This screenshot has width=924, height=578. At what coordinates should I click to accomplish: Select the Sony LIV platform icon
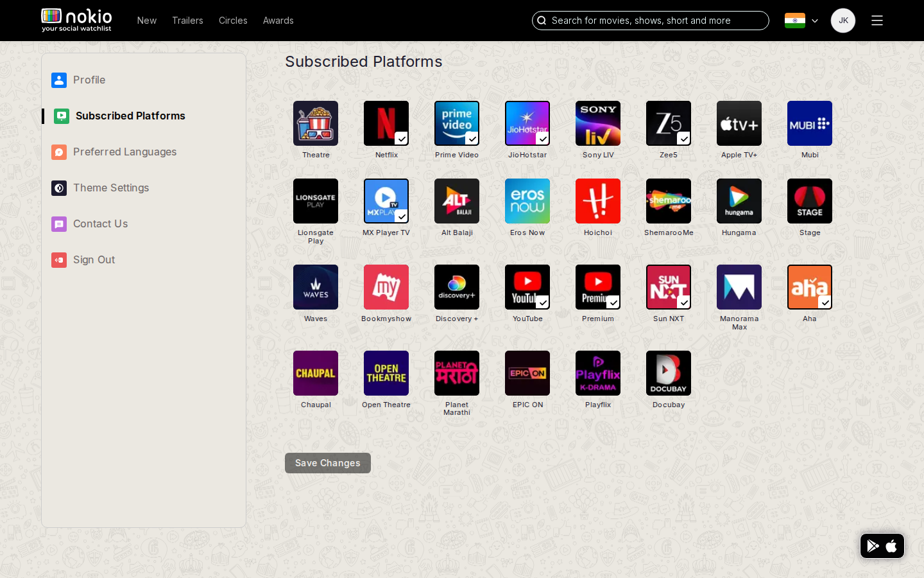[598, 123]
